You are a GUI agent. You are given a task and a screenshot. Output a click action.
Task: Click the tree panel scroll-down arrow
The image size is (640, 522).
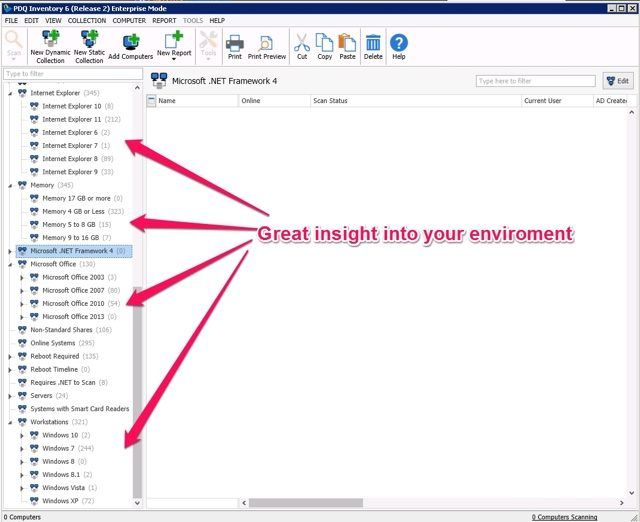click(x=137, y=503)
